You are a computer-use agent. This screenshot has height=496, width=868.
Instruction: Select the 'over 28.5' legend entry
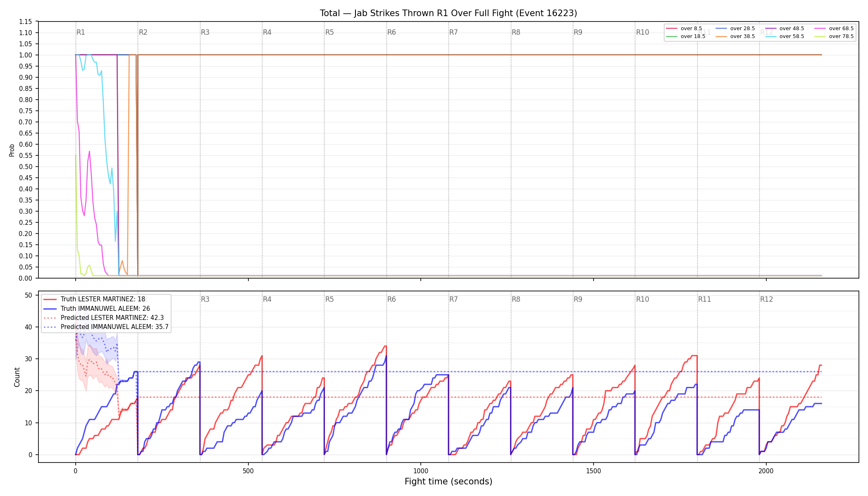point(735,29)
